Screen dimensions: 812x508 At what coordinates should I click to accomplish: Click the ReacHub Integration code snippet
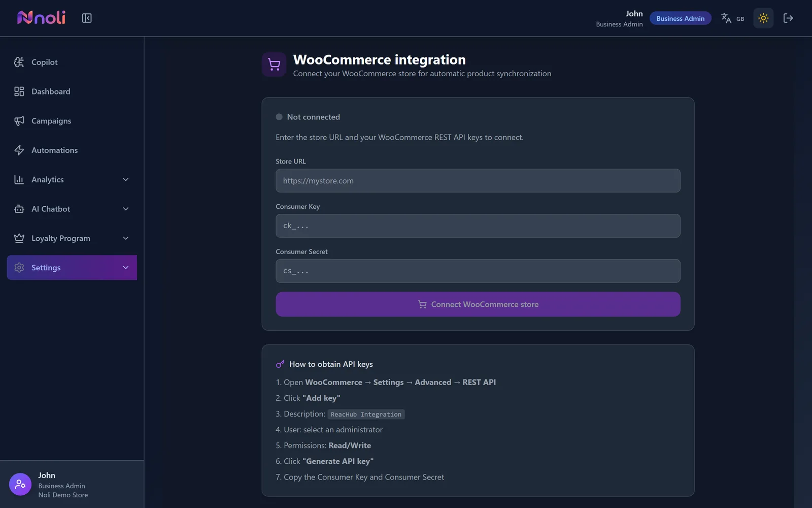[366, 415]
